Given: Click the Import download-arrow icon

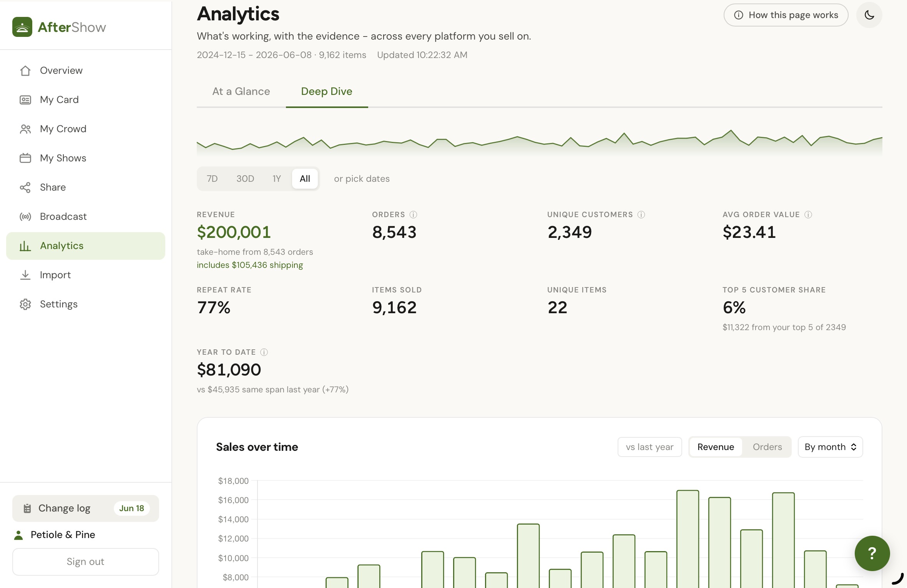Looking at the screenshot, I should tap(25, 275).
